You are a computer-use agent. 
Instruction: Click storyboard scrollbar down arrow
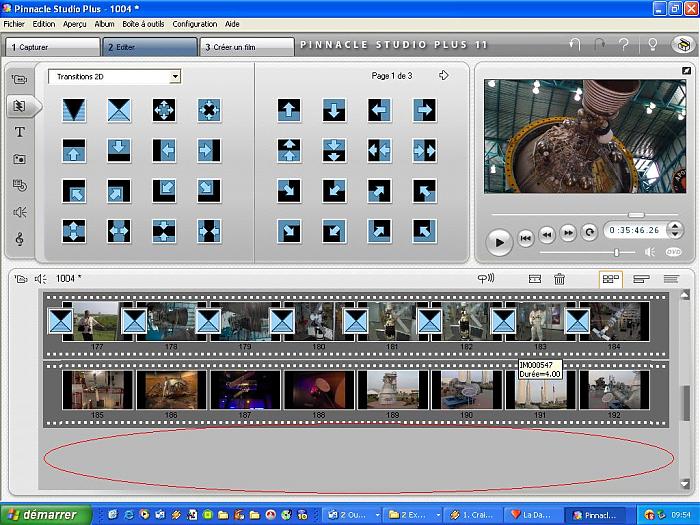click(685, 483)
